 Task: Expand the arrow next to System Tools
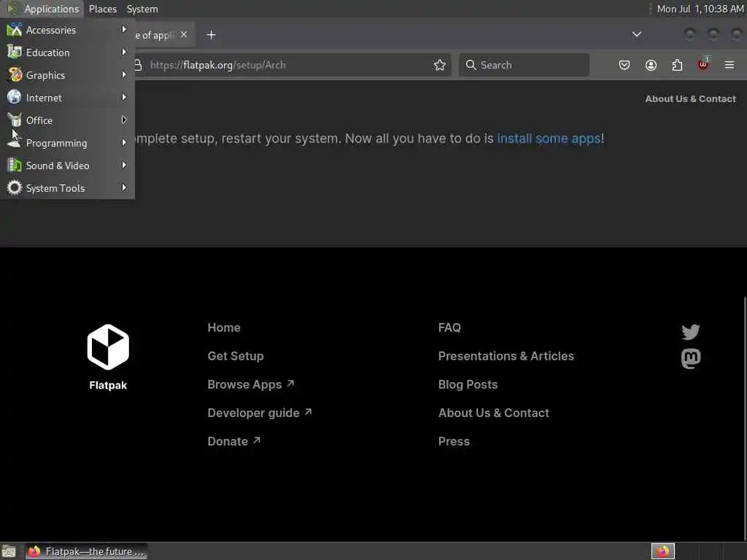tap(124, 187)
